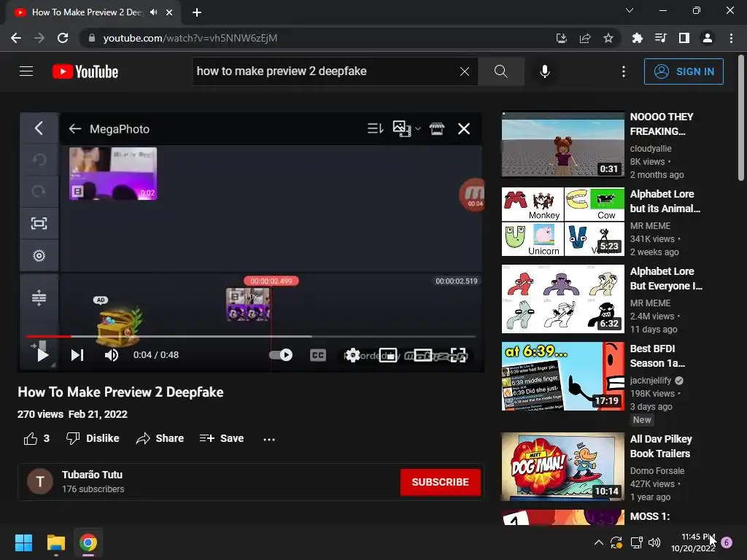The image size is (747, 560).
Task: Select the How To Make Preview tab
Action: [87, 12]
